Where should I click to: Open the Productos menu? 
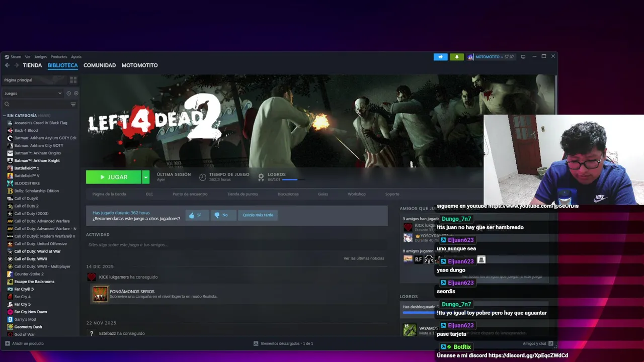tap(59, 57)
